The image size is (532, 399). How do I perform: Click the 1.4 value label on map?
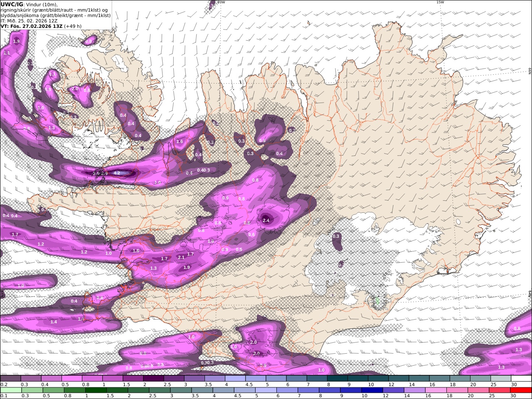(x=54, y=322)
